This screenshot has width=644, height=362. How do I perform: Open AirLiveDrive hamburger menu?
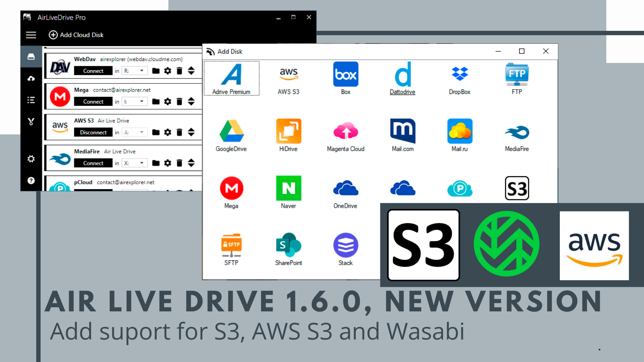(31, 35)
